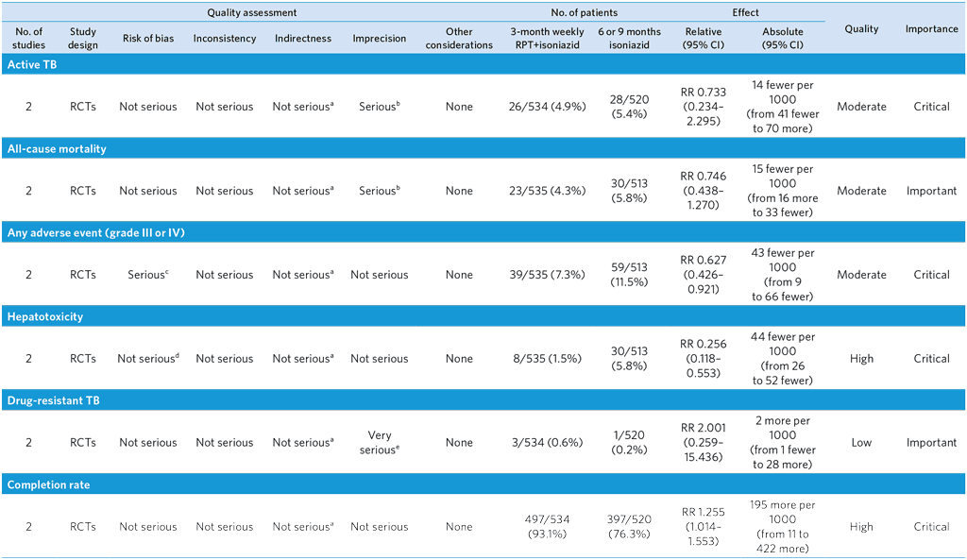Click the Risk of bias column header
The height and width of the screenshot is (560, 967).
point(148,39)
